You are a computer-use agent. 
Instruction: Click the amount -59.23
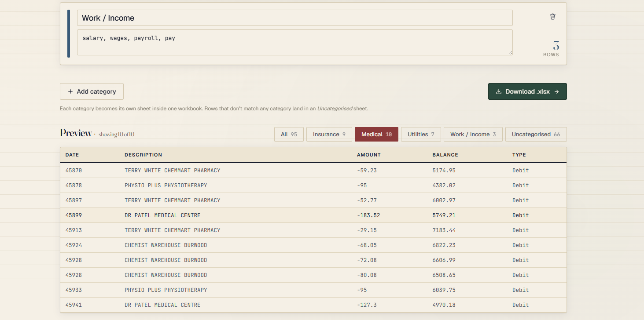[x=367, y=171]
